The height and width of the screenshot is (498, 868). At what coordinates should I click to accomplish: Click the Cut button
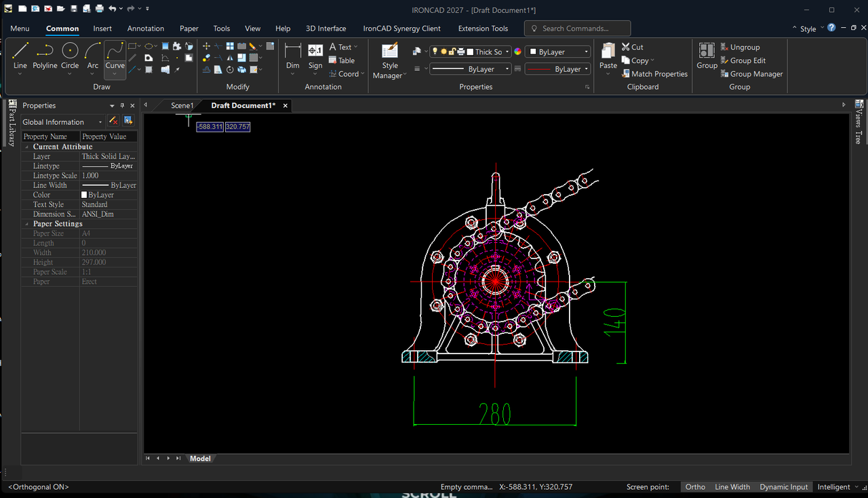[632, 47]
